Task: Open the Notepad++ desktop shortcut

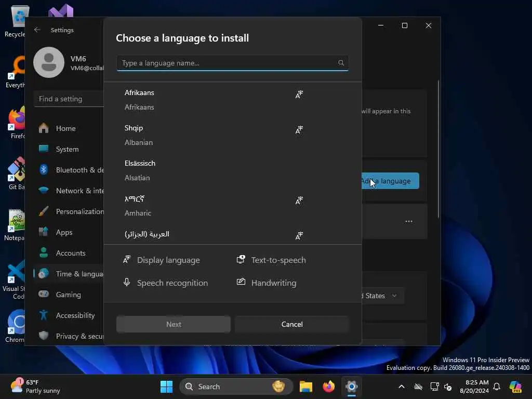Action: (x=15, y=224)
